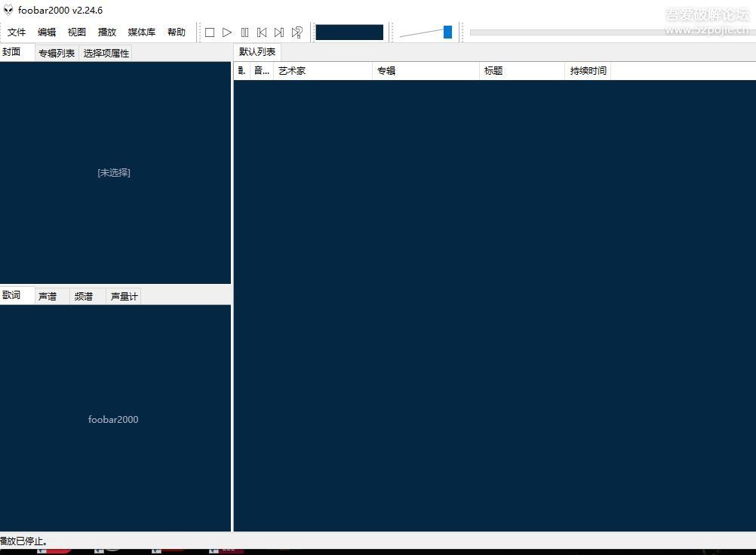Open the 视图 menu
Viewport: 756px width, 555px height.
click(77, 32)
